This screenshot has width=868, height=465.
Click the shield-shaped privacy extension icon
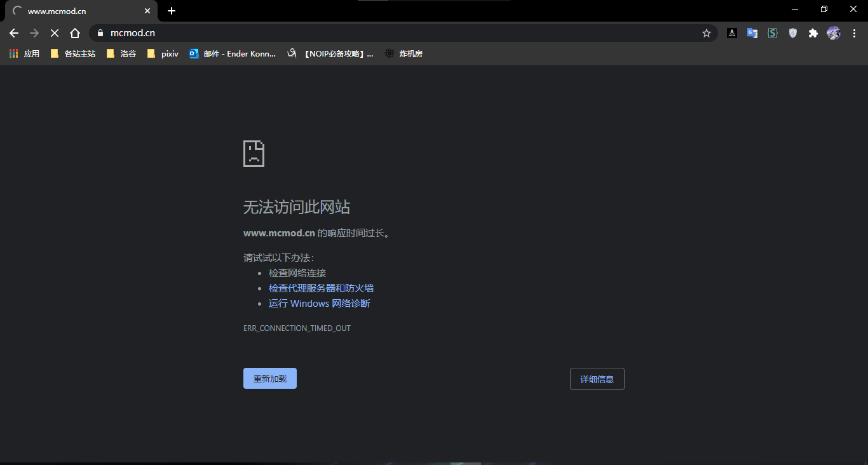click(x=793, y=32)
